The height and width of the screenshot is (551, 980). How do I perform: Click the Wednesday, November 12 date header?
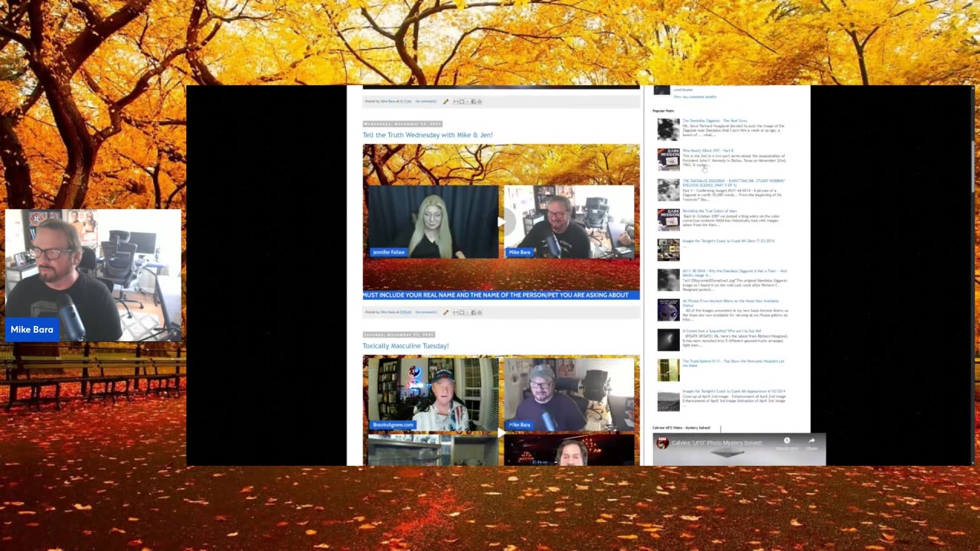pyautogui.click(x=403, y=123)
